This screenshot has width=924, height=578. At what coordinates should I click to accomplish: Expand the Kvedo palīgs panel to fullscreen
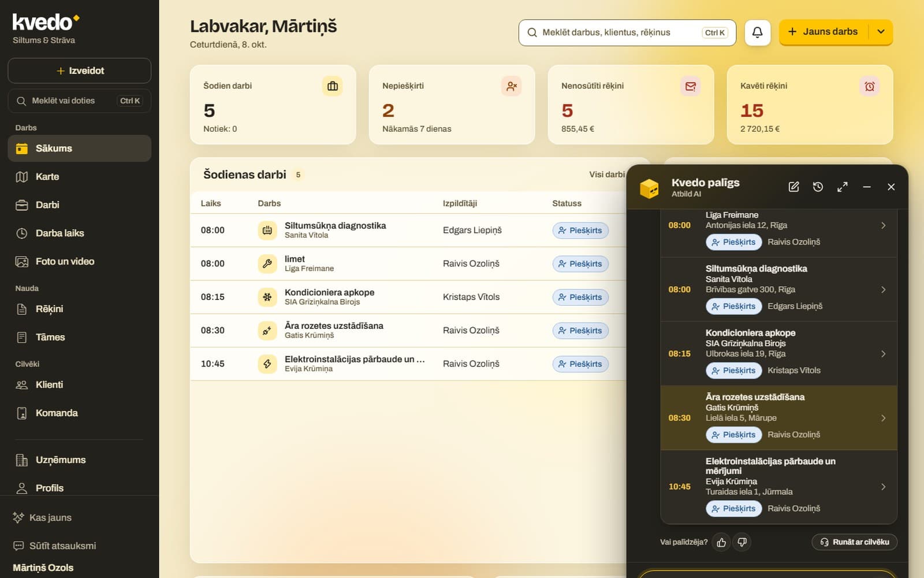pyautogui.click(x=843, y=187)
